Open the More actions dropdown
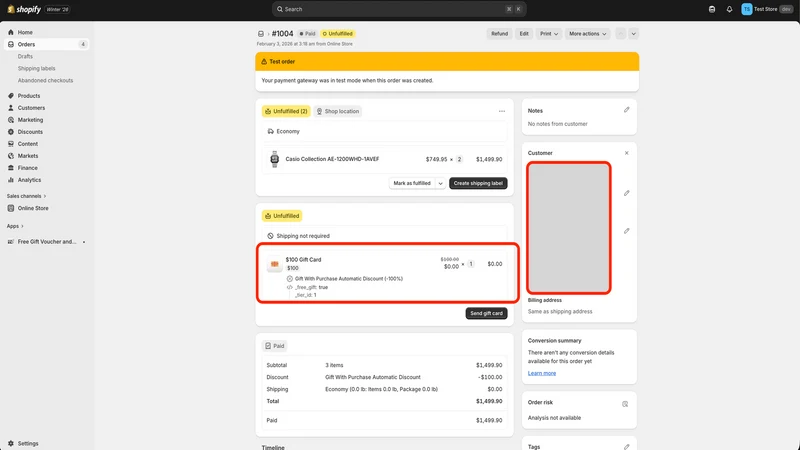This screenshot has width=800, height=450. pyautogui.click(x=587, y=34)
